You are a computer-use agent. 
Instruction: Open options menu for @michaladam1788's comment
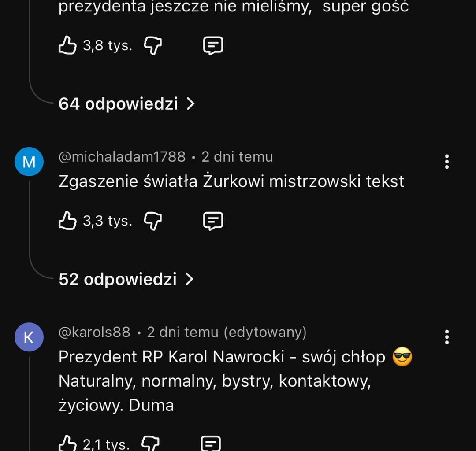click(446, 162)
